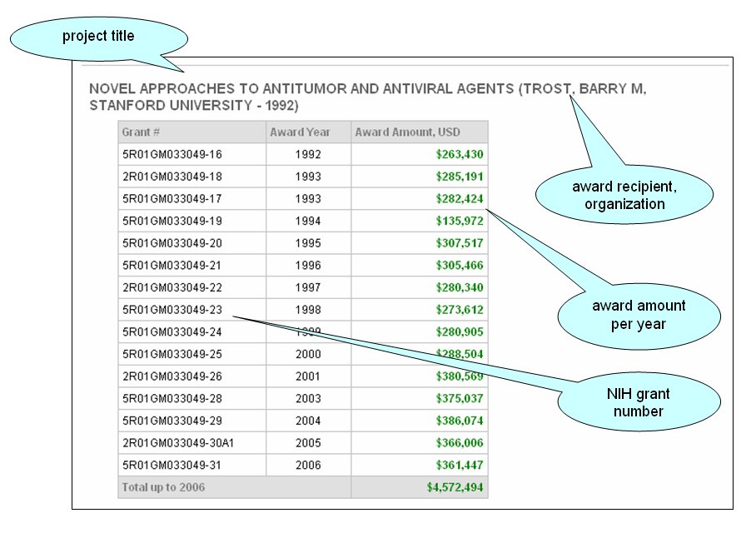This screenshot has height=548, width=756.
Task: Select the award year 2001 cell
Action: coord(308,376)
